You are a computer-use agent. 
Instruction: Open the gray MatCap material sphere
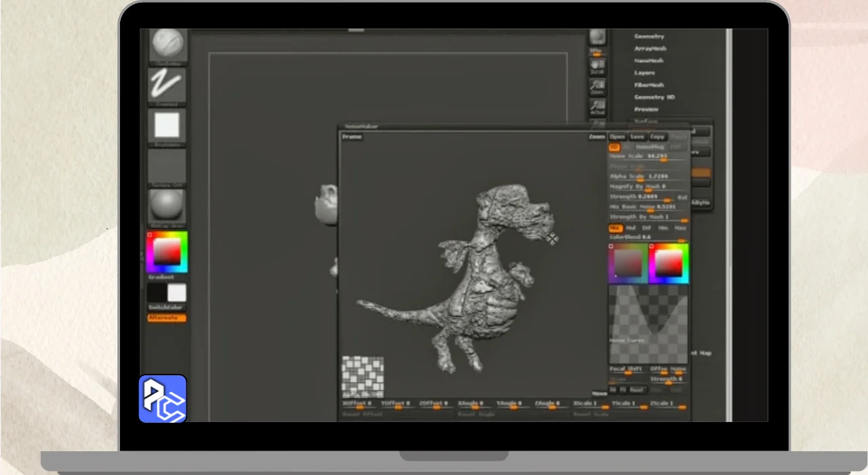pyautogui.click(x=167, y=208)
